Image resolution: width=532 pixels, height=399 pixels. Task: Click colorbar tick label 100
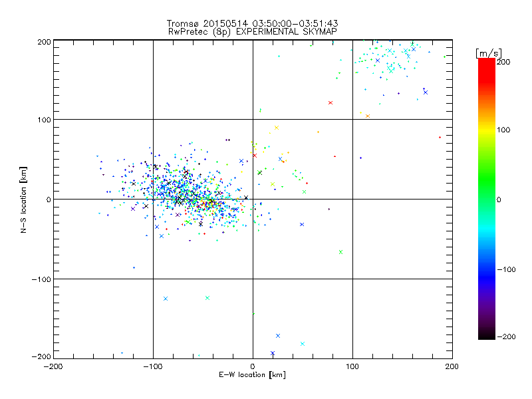pyautogui.click(x=503, y=130)
